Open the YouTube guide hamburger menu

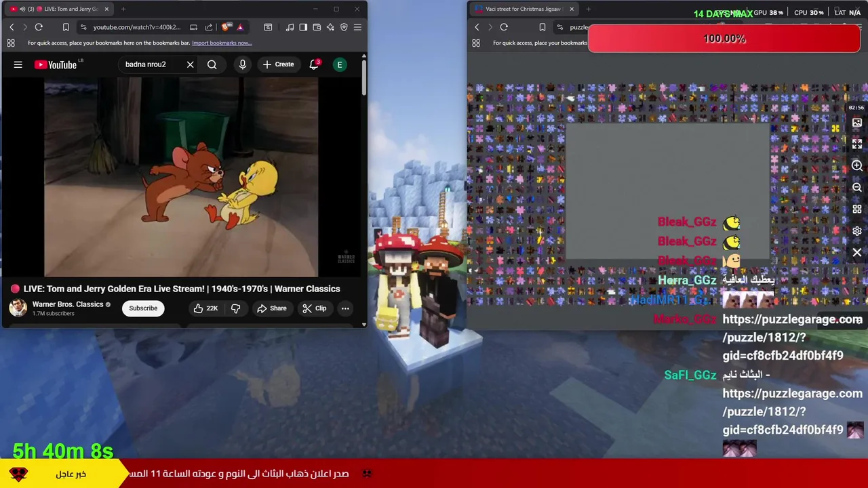(x=18, y=64)
